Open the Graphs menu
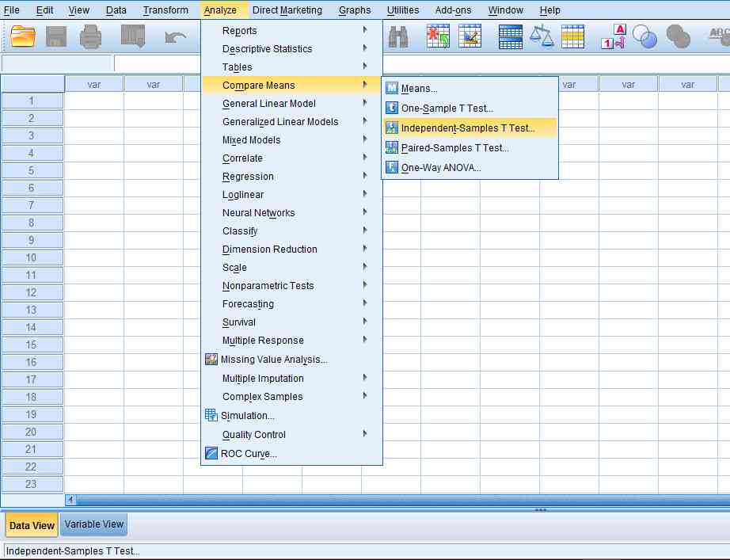The image size is (730, 560). tap(355, 10)
